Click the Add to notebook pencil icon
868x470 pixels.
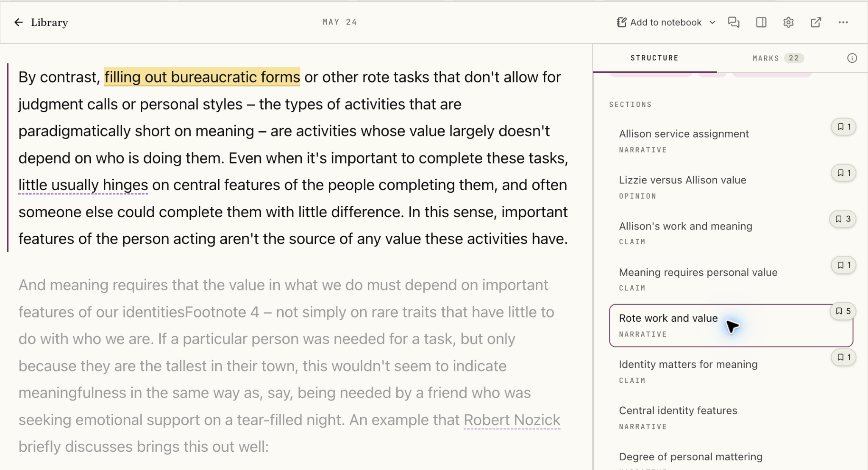click(x=621, y=22)
